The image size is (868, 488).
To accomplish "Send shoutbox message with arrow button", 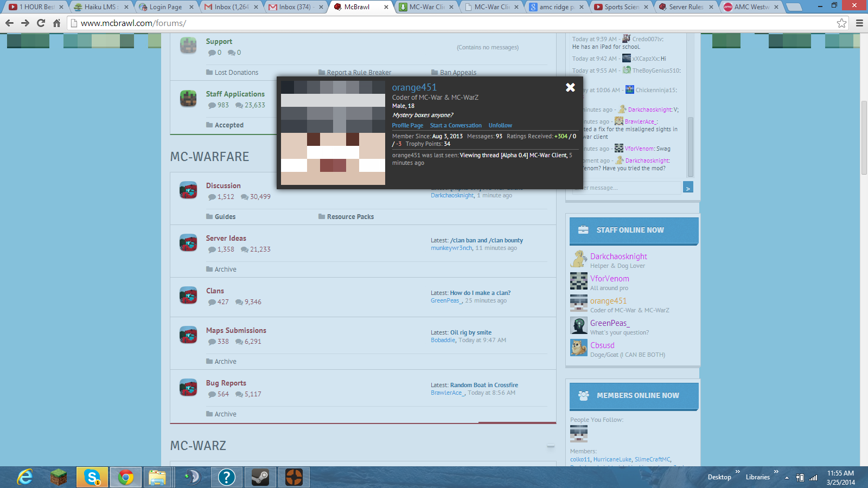I will pos(688,188).
